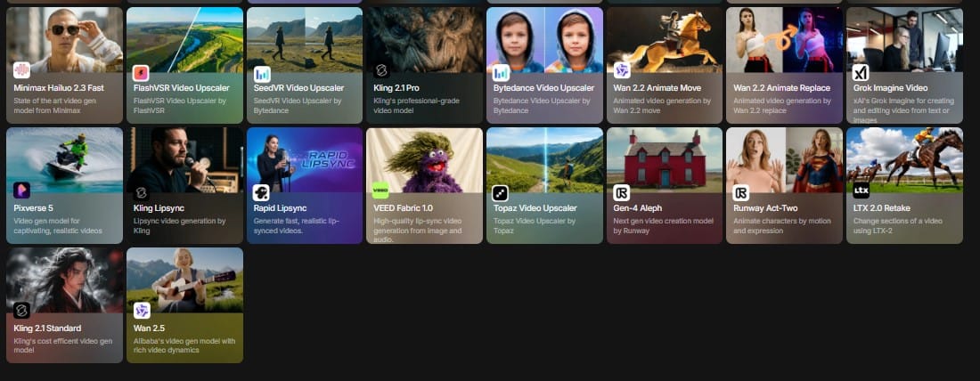The width and height of the screenshot is (980, 381).
Task: Click the Wan 2.5 purple logo icon
Action: 142,311
